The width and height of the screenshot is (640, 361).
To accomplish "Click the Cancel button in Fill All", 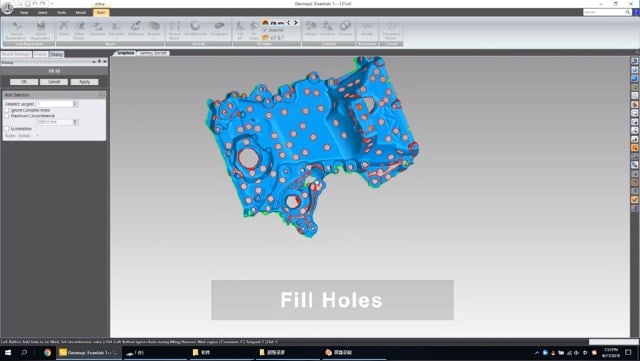I will pyautogui.click(x=54, y=82).
